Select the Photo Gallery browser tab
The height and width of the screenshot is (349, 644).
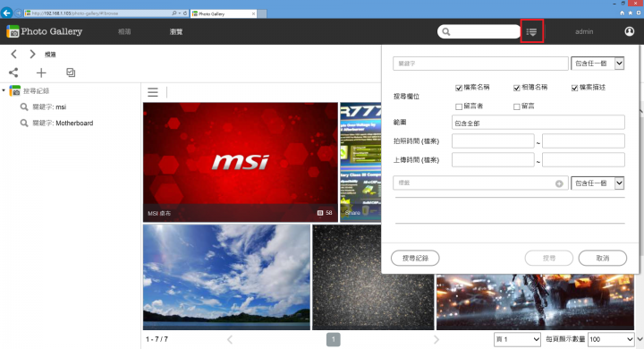tap(224, 13)
